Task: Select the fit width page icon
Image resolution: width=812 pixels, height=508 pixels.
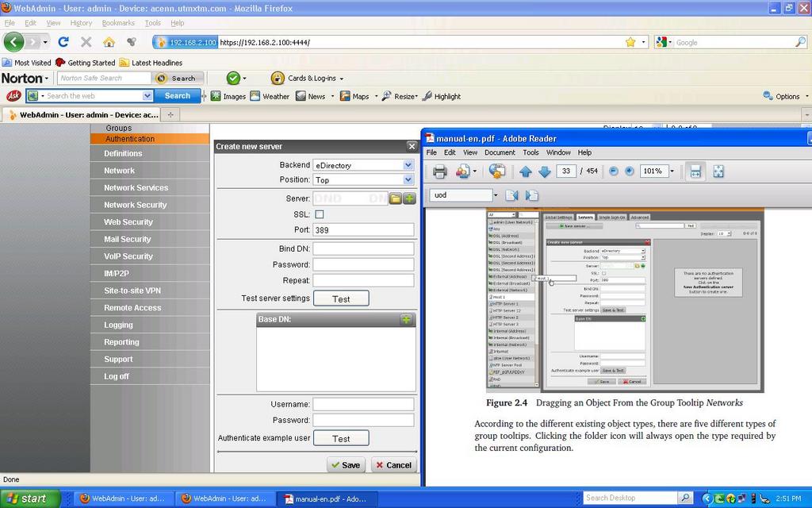Action: 694,171
